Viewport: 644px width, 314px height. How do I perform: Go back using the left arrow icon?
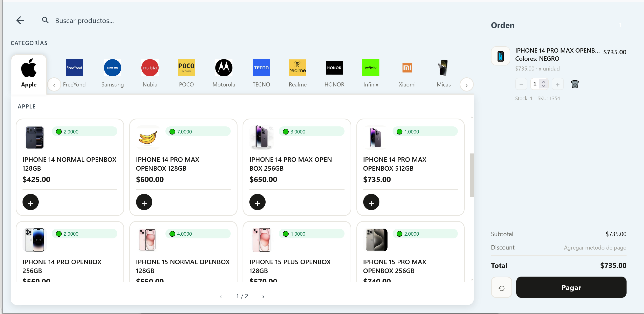(x=20, y=20)
